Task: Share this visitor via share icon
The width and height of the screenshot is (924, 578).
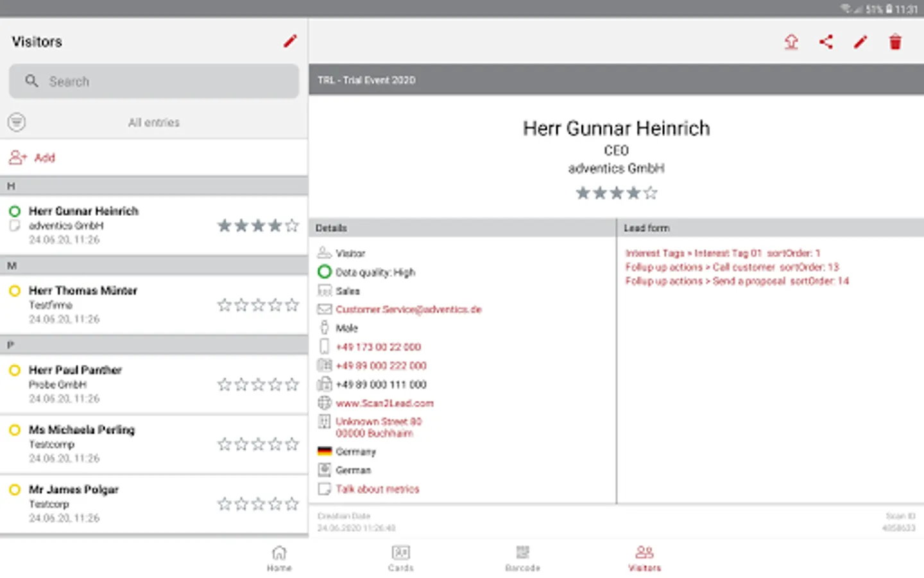Action: (826, 42)
